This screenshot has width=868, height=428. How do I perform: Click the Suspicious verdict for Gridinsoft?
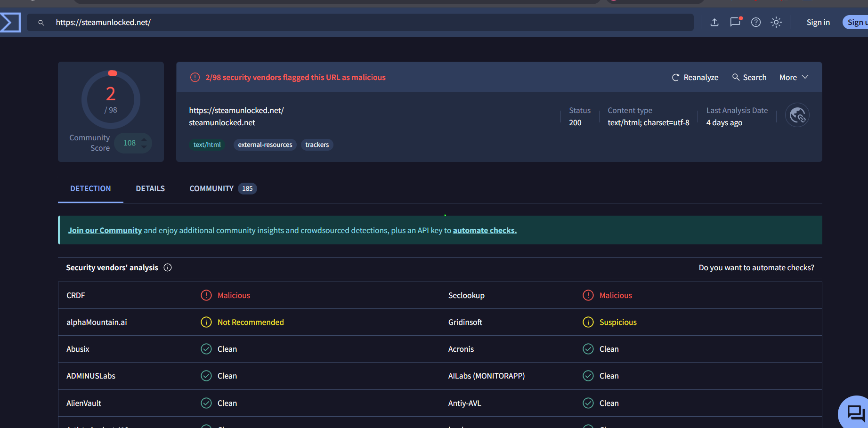point(618,322)
